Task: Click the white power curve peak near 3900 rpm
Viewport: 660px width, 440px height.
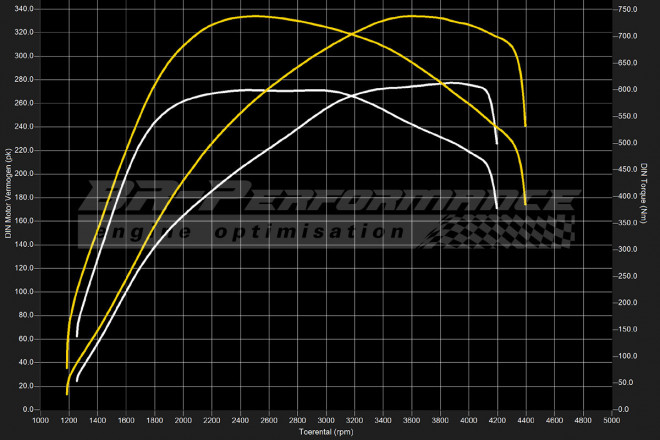Action: pyautogui.click(x=452, y=83)
